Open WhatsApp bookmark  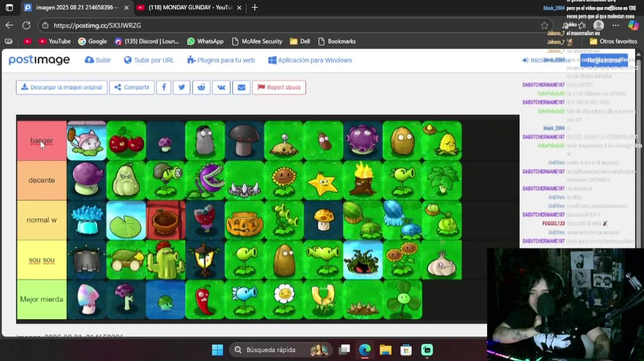205,41
